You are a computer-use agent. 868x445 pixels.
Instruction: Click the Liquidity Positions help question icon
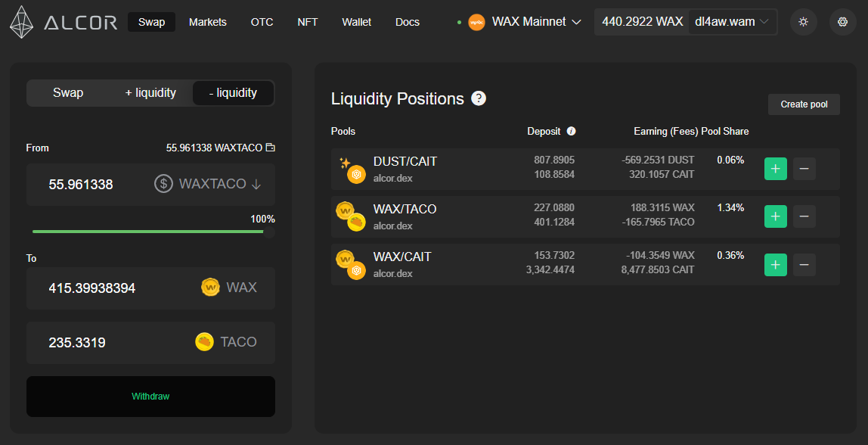coord(479,98)
